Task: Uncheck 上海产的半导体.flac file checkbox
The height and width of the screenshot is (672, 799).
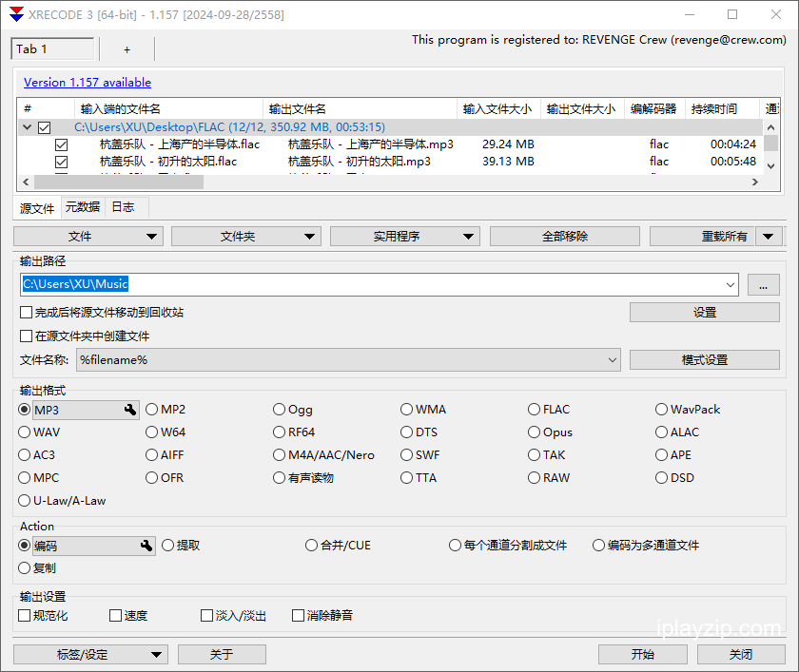Action: click(61, 144)
